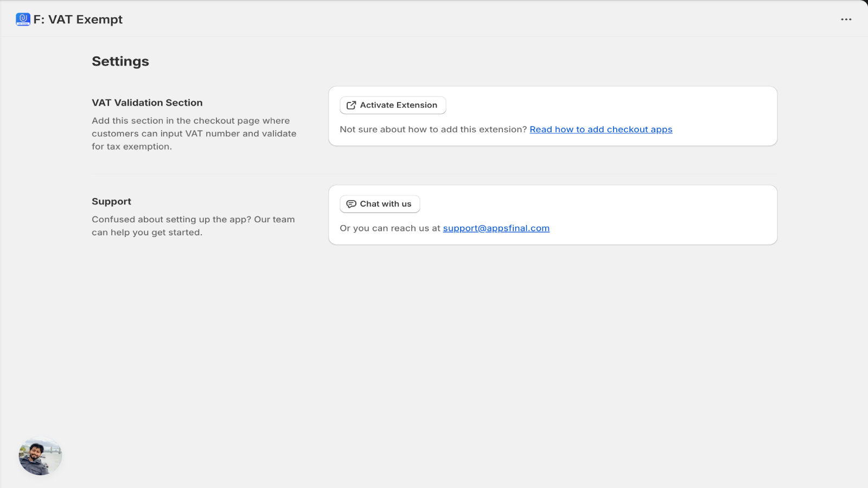Viewport: 868px width, 488px height.
Task: Click the support@appsfinal.com email link
Action: point(496,228)
